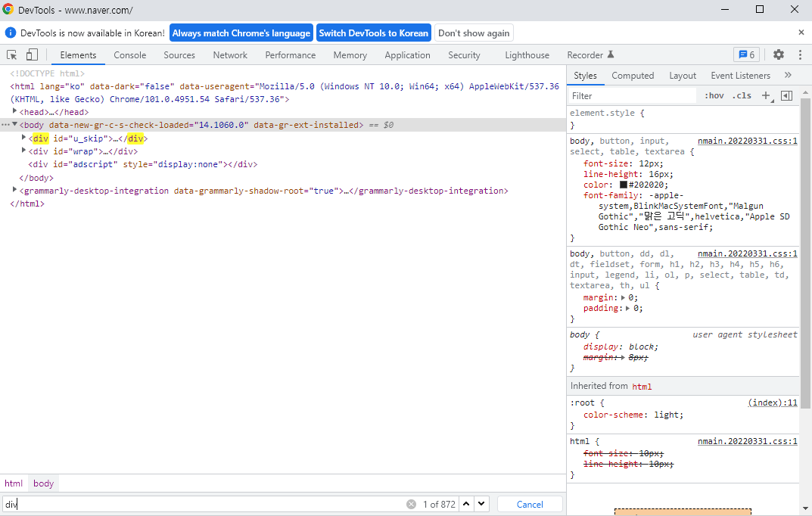Image resolution: width=812 pixels, height=516 pixels.
Task: Select body in the breadcrumb bar
Action: click(43, 483)
